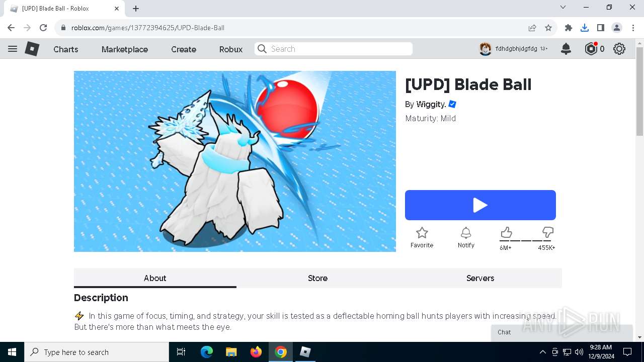The width and height of the screenshot is (644, 362).
Task: Click the volume icon in system tray
Action: [x=579, y=352]
